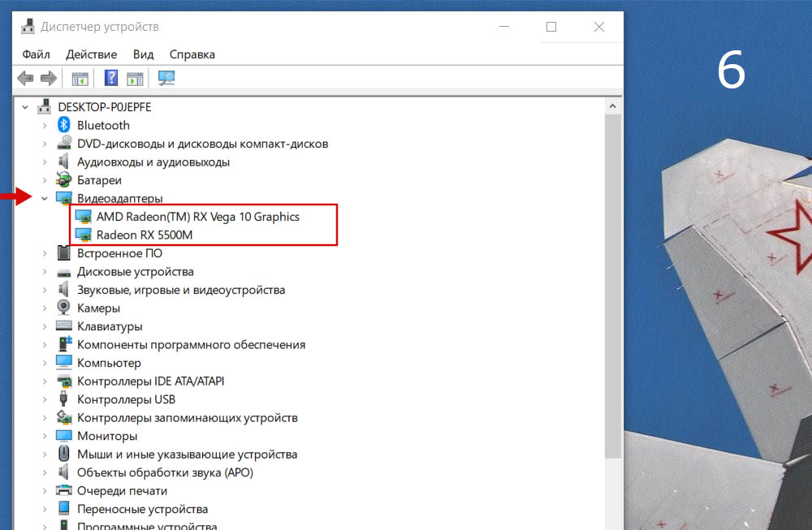Screen dimensions: 812x530
Task: Click the speaker icon beside Объекты обработки звука
Action: pyautogui.click(x=63, y=472)
